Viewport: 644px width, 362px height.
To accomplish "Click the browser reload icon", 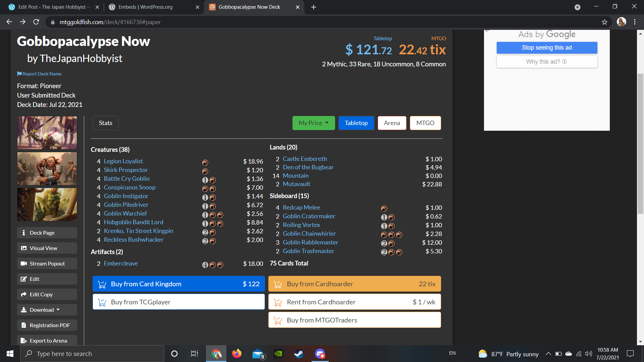I will 36,22.
